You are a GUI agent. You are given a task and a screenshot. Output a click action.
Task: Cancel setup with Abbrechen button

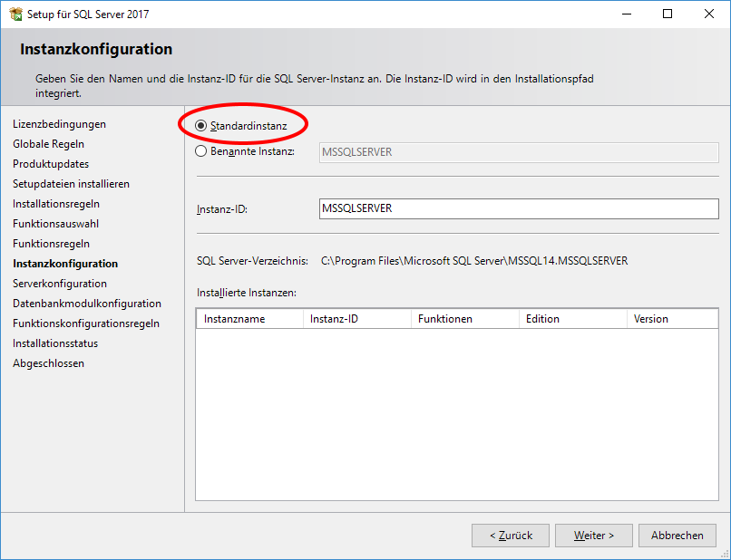point(677,536)
